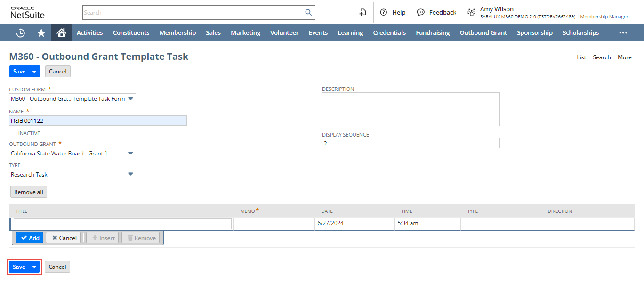Click the List link at top right
Screen dimensions: 644x299
point(581,57)
